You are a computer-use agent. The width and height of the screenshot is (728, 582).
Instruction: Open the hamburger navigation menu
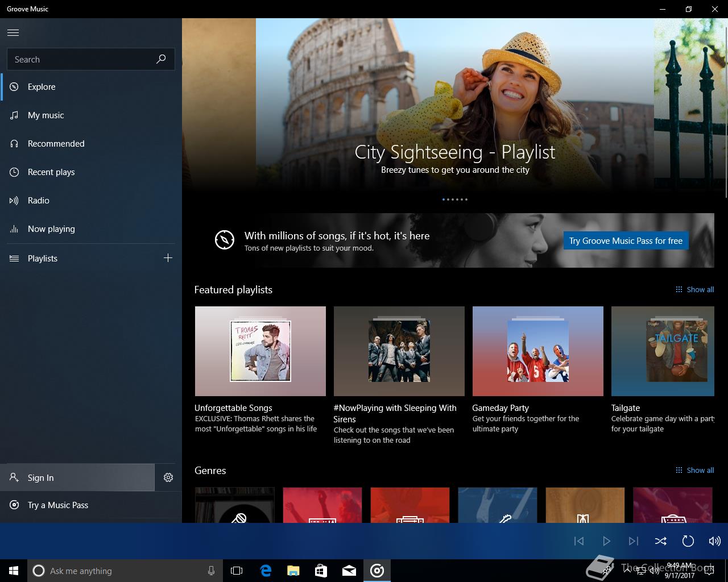13,32
